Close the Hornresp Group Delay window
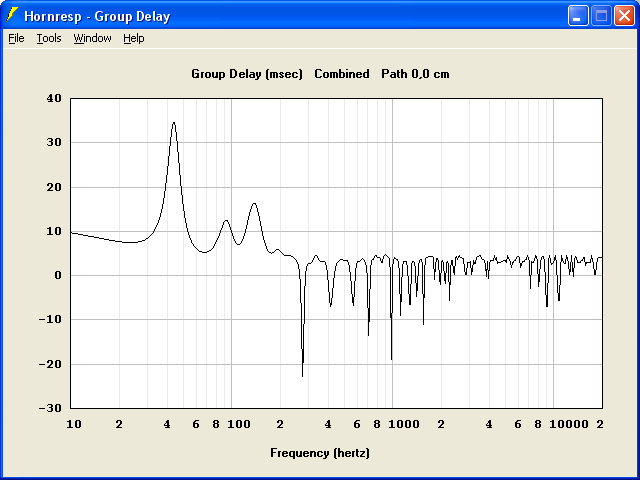 coord(624,16)
